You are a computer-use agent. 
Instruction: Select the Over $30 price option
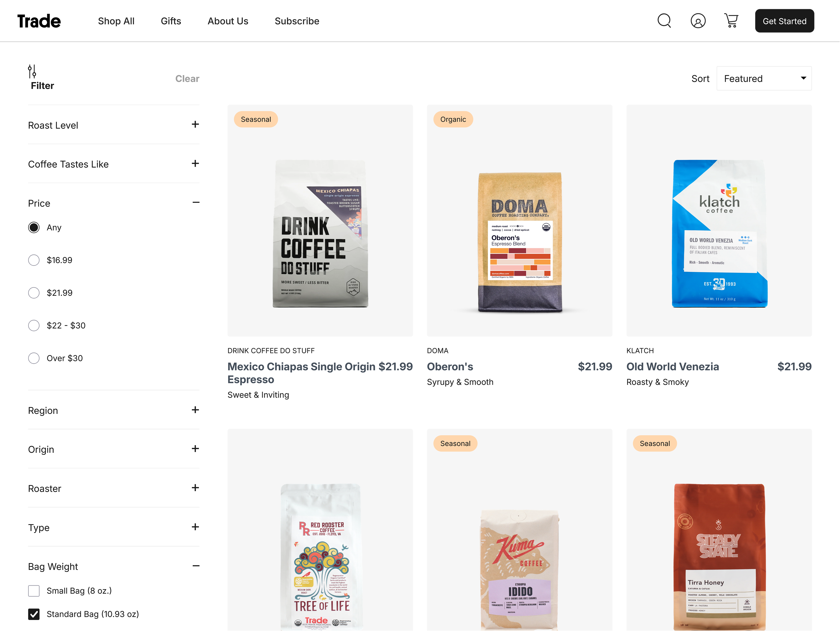34,358
